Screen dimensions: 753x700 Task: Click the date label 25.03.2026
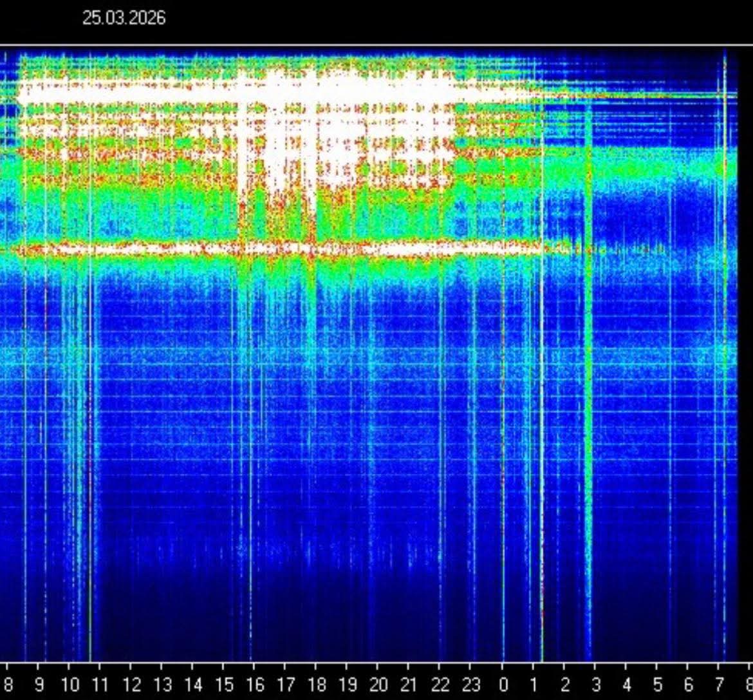coord(124,18)
